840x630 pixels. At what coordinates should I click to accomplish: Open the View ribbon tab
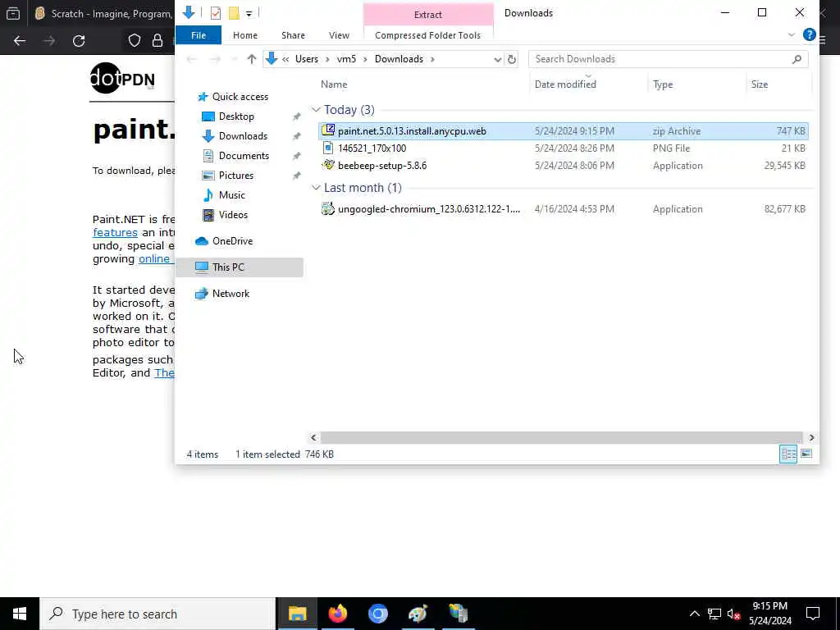339,35
